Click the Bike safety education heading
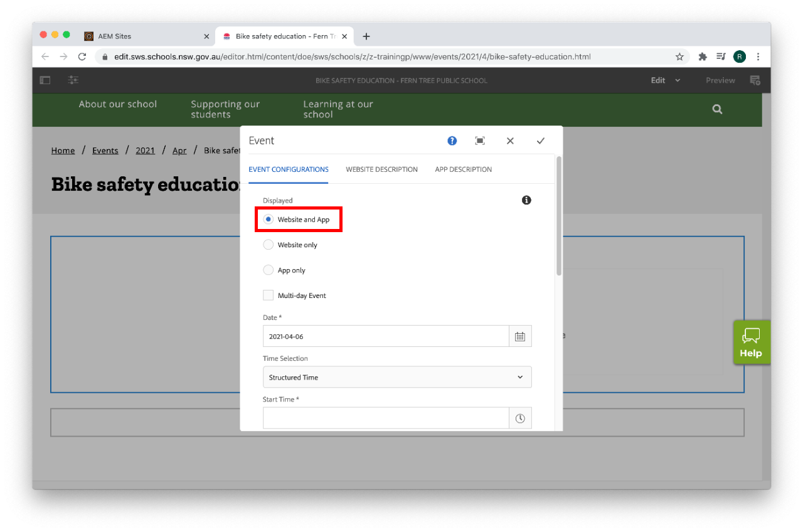 pyautogui.click(x=146, y=185)
